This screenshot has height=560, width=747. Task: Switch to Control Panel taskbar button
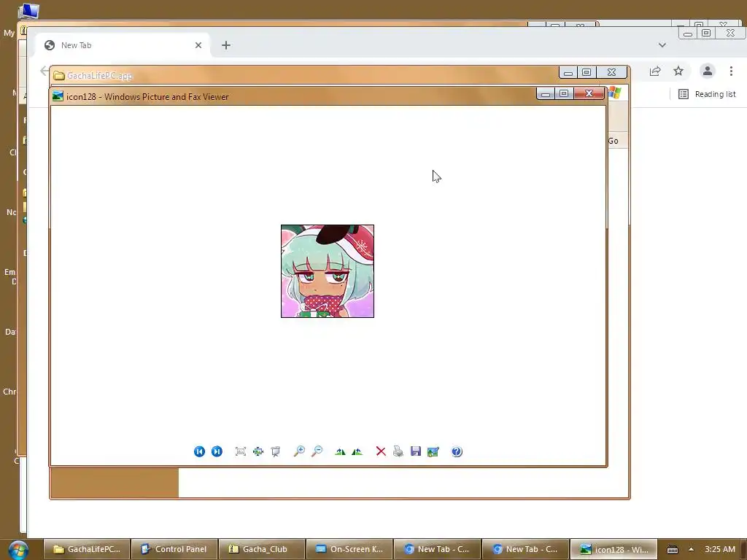tap(174, 550)
